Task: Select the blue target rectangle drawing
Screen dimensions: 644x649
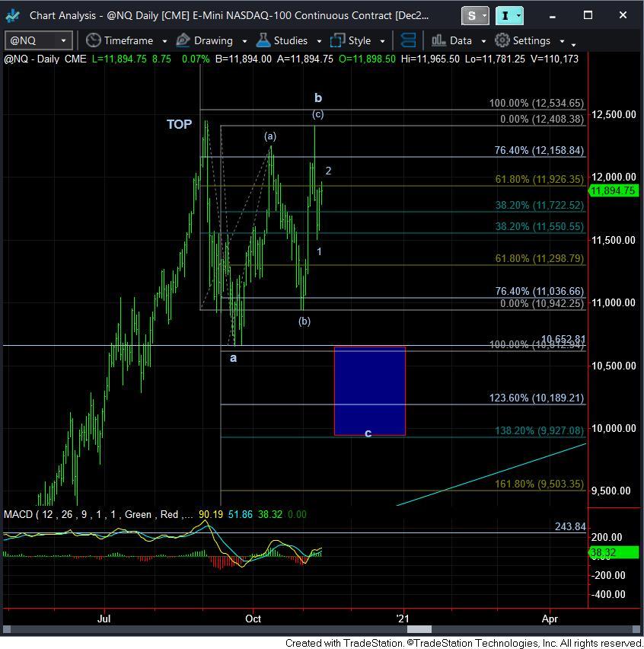Action: coord(370,391)
